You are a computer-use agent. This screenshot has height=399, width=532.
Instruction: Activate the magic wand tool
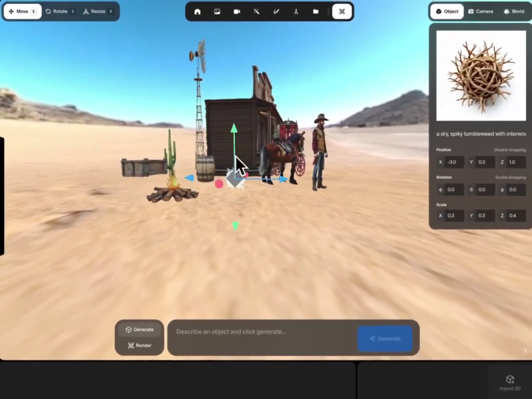257,11
